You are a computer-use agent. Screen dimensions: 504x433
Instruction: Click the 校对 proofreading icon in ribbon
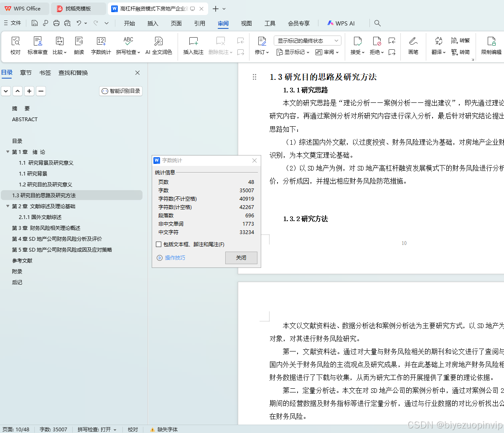[15, 45]
